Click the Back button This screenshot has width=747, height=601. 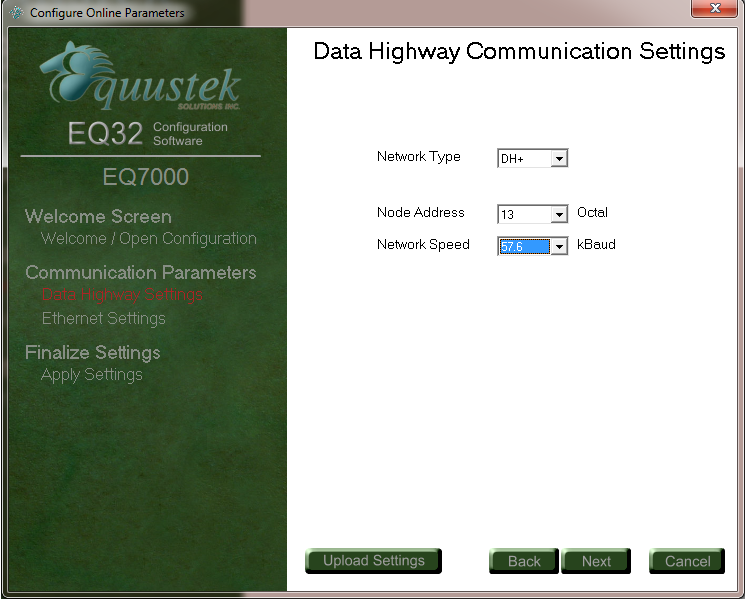(x=523, y=561)
